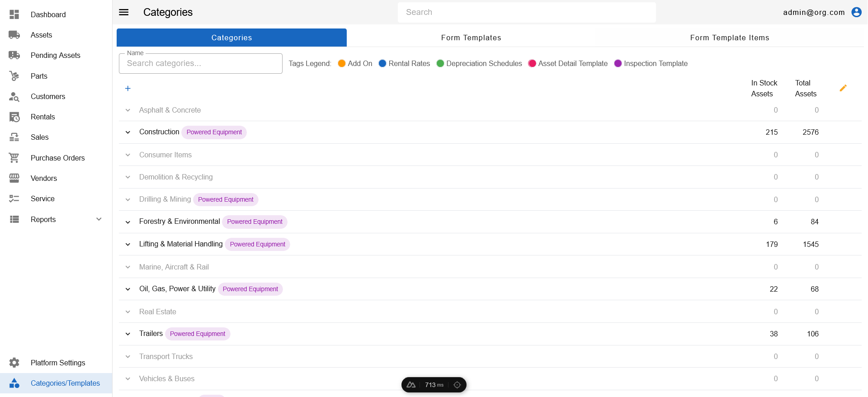This screenshot has height=397, width=868.
Task: Click the locate target icon in timing badge
Action: [457, 385]
